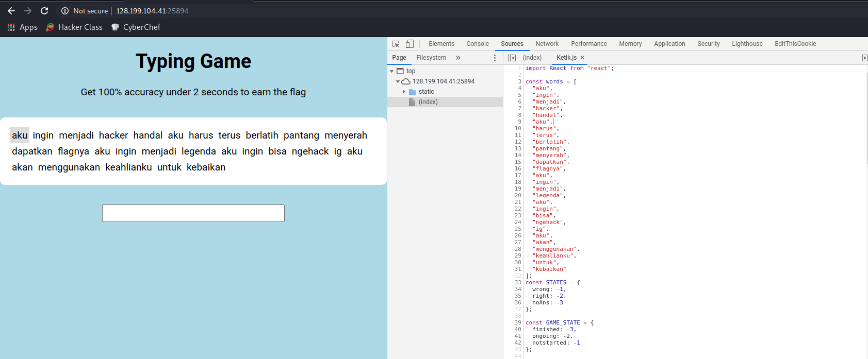This screenshot has width=868, height=359.
Task: Open the Apps grid bookmark
Action: tap(23, 27)
